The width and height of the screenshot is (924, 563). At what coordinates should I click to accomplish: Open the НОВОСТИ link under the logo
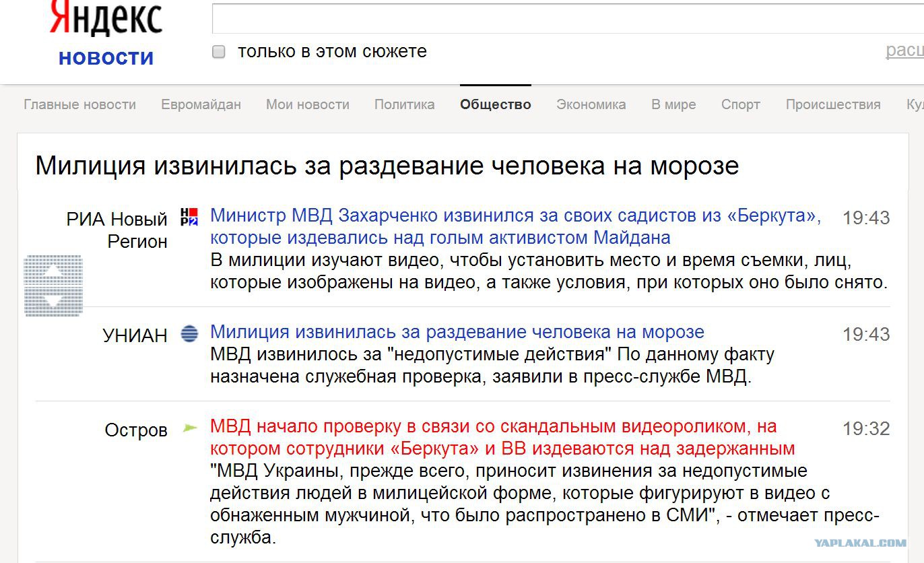(x=106, y=58)
